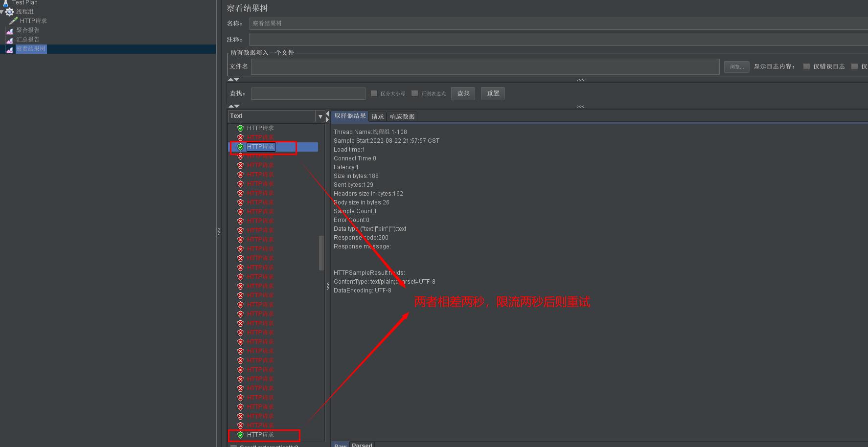The height and width of the screenshot is (447, 868).
Task: Click collapse arrows above the Text results list
Action: click(234, 106)
